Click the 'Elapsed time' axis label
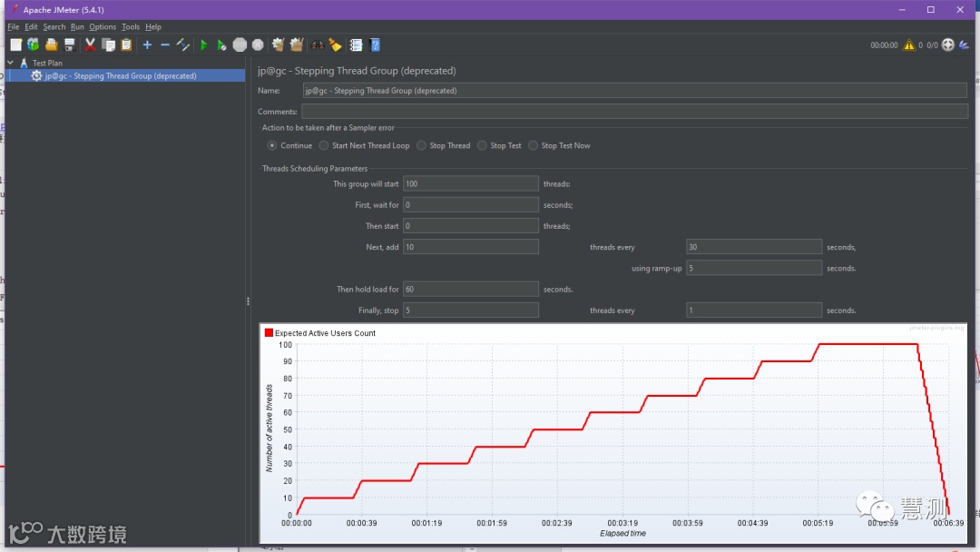This screenshot has height=552, width=980. [622, 533]
